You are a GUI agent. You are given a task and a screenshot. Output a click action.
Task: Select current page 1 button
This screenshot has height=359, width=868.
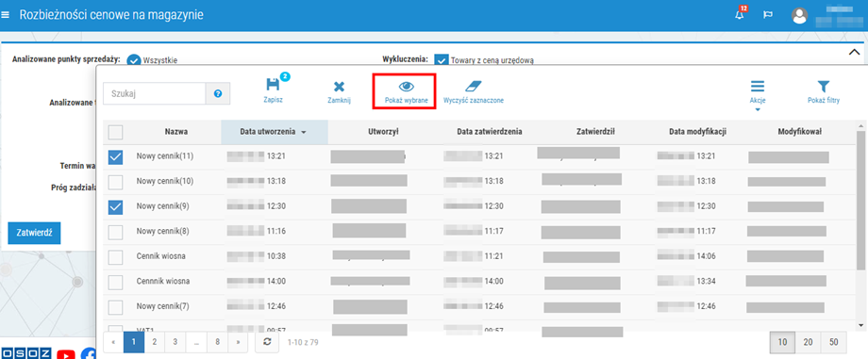134,342
